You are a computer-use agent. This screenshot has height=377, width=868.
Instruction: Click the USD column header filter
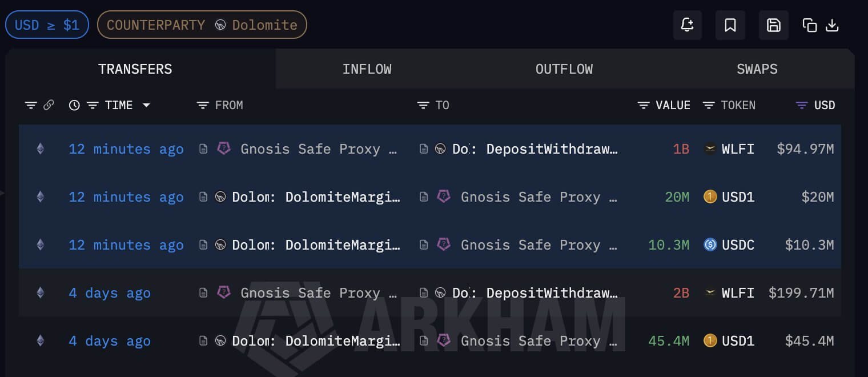(x=802, y=105)
